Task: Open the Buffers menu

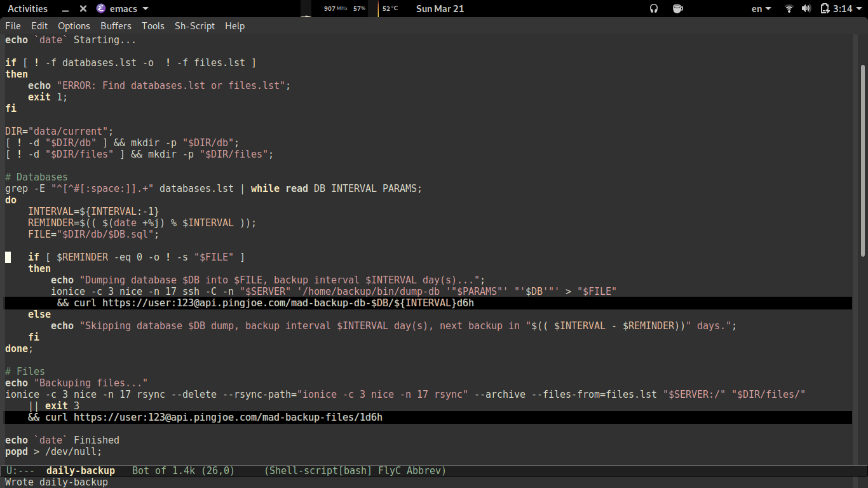Action: (x=116, y=26)
